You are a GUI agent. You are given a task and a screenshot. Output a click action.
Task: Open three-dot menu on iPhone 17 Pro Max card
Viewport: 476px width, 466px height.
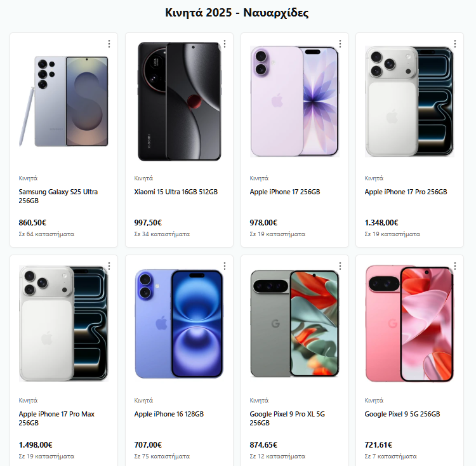tap(109, 266)
